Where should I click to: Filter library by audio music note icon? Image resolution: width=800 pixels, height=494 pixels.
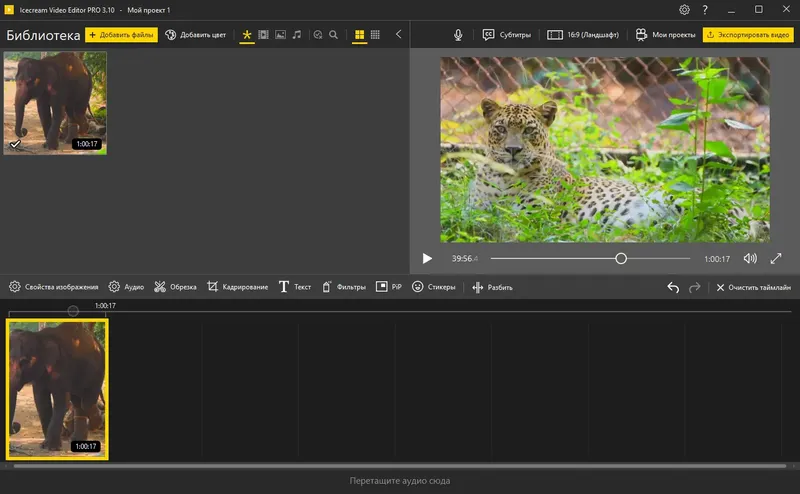[296, 34]
